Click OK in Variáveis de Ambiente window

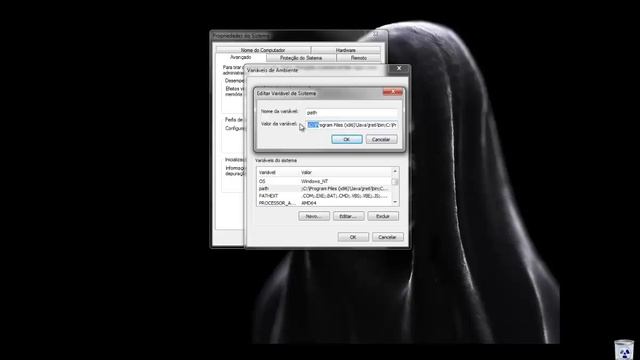[x=353, y=237]
